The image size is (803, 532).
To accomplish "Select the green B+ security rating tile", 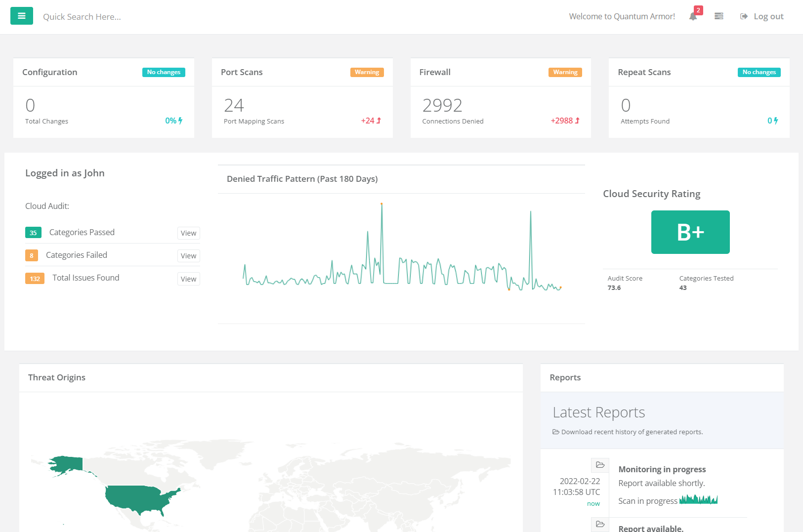I will tap(690, 232).
